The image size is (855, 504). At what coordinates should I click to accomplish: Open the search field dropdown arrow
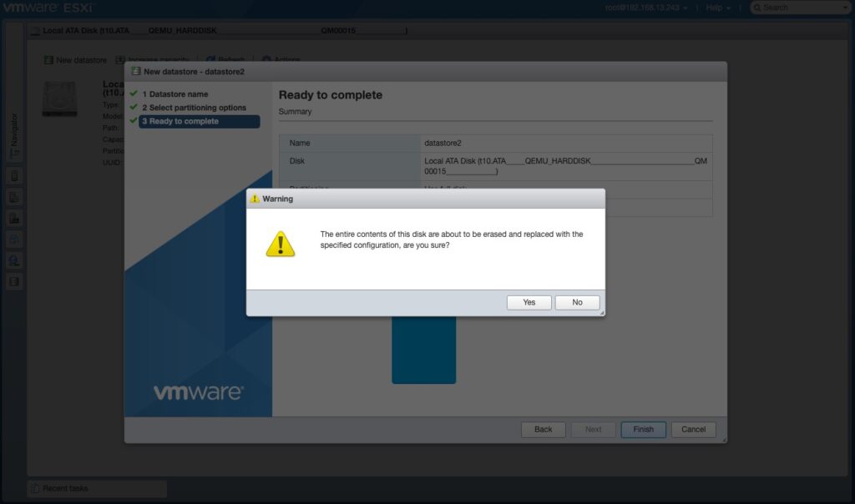[x=846, y=8]
